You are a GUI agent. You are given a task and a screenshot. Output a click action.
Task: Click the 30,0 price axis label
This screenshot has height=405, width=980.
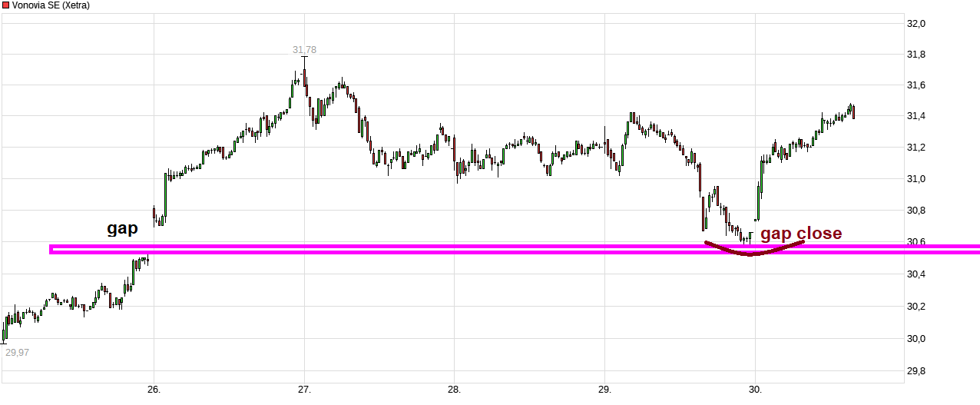(917, 338)
